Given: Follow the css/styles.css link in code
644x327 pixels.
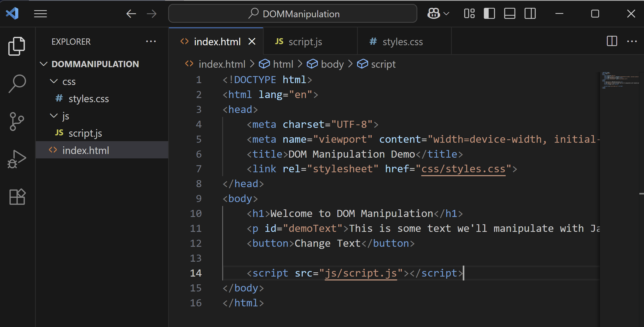Looking at the screenshot, I should click(x=462, y=169).
